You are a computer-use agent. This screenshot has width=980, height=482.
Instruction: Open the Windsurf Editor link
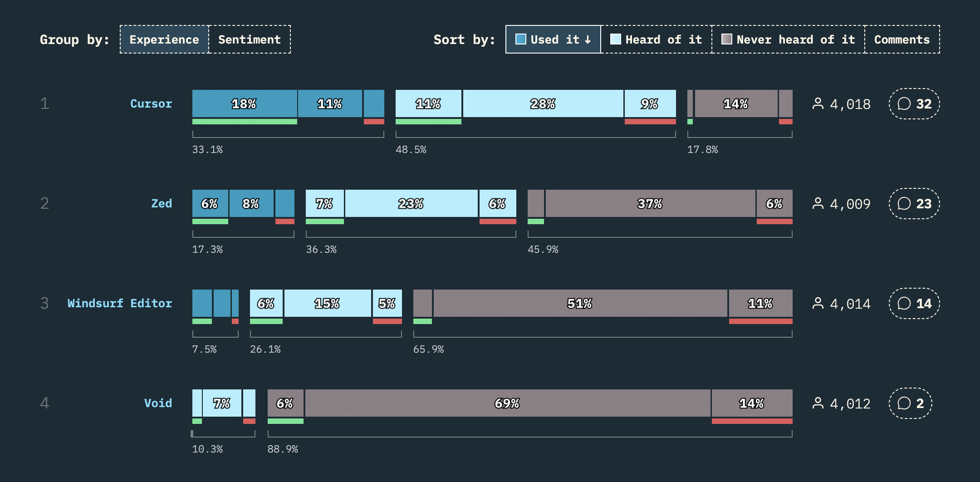(x=120, y=304)
